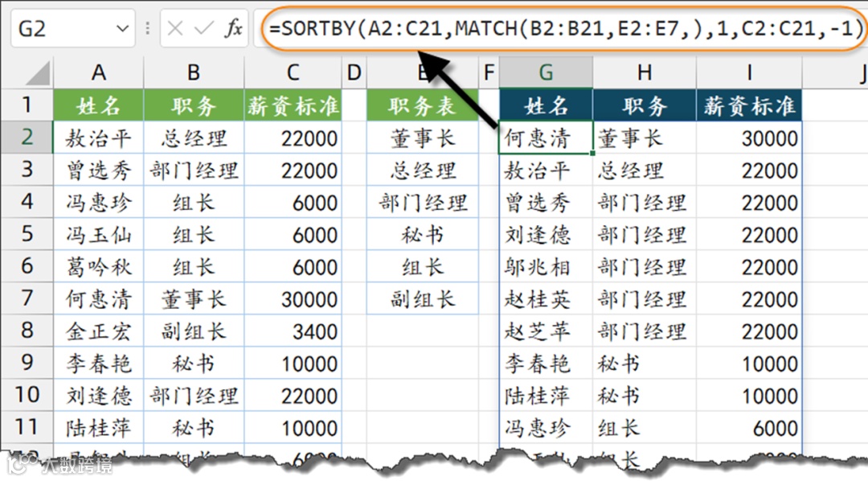Click header cell 薪资标准 in column C

[293, 105]
